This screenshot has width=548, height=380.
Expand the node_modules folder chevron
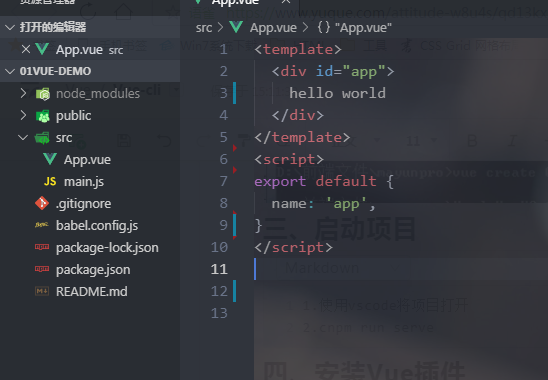23,93
